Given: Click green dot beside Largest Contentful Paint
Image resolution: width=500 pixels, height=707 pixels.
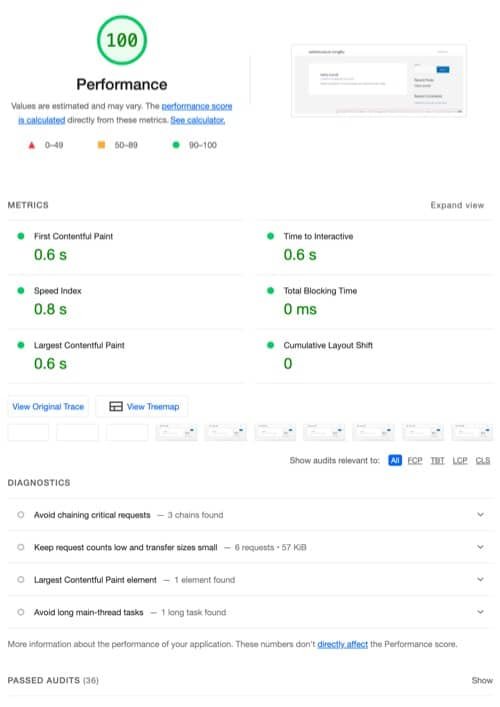Looking at the screenshot, I should click(x=21, y=345).
